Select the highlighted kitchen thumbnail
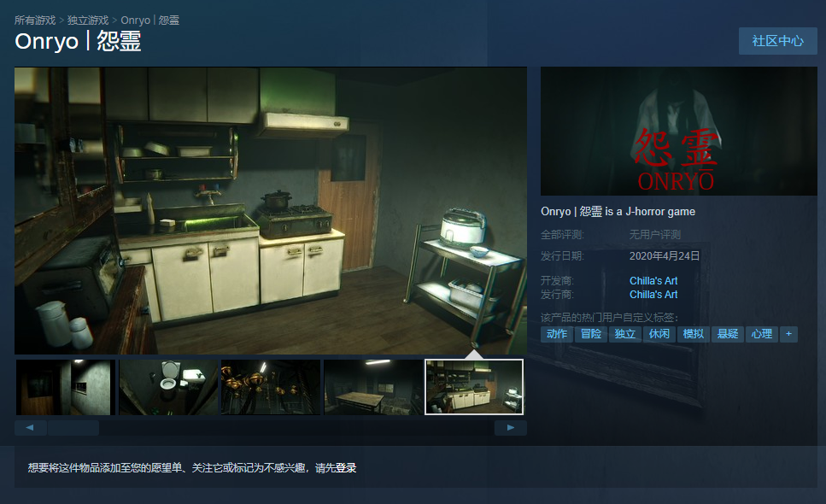826x504 pixels. pos(474,387)
